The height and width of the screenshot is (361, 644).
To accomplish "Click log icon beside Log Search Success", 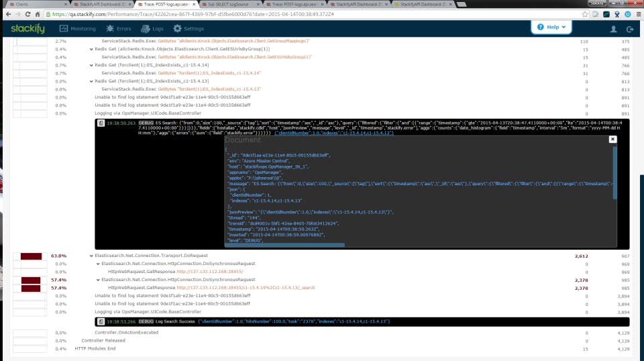I will [x=101, y=321].
